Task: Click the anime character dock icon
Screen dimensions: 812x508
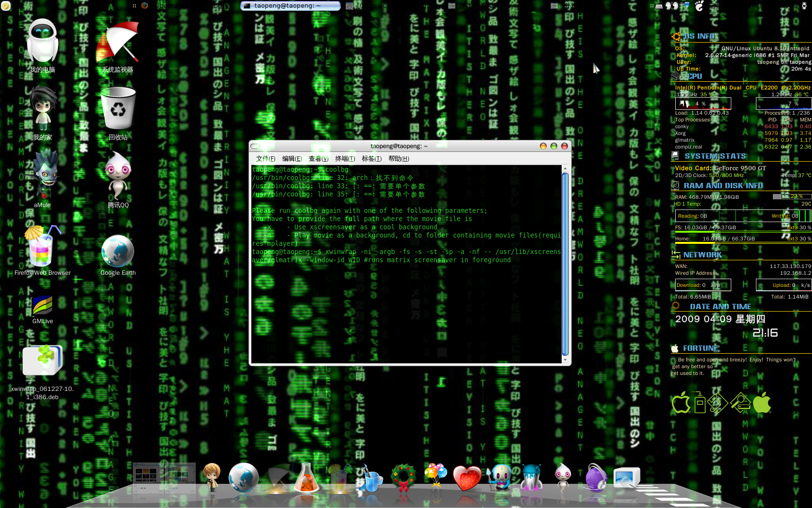Action: point(212,477)
